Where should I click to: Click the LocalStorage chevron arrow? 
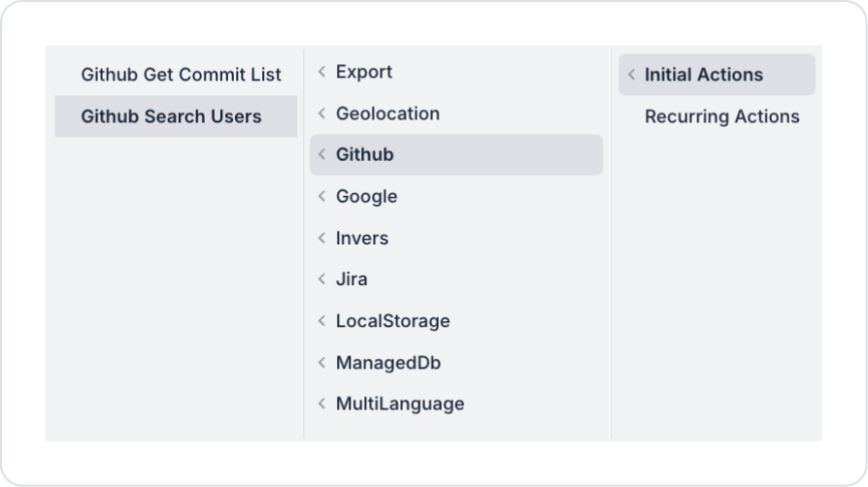(321, 321)
